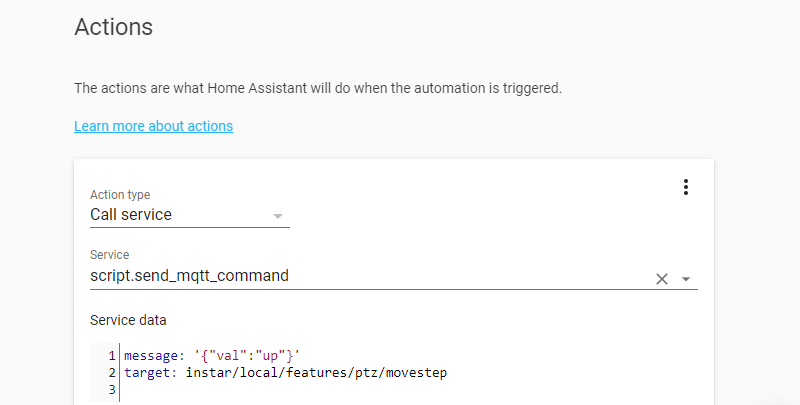800x405 pixels.
Task: Click the empty third line of service data
Action: 300,389
